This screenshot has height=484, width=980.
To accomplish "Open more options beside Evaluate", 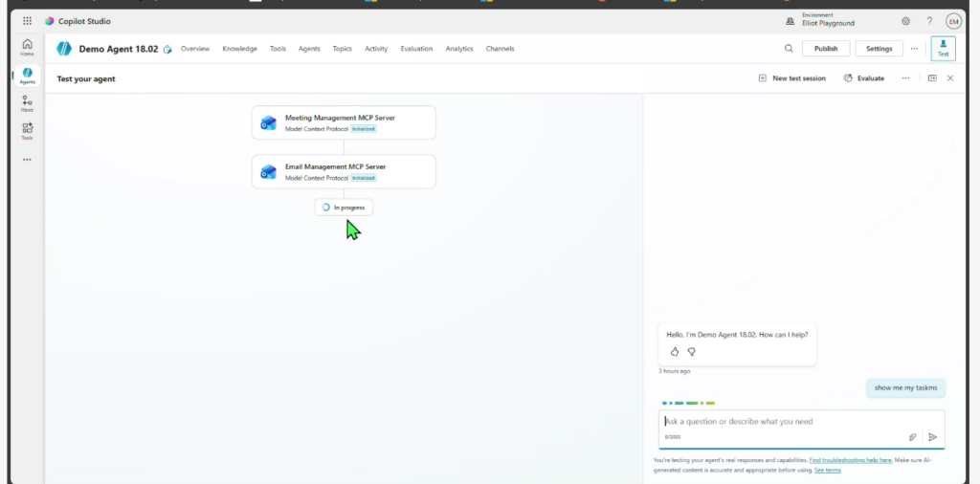I will point(905,78).
